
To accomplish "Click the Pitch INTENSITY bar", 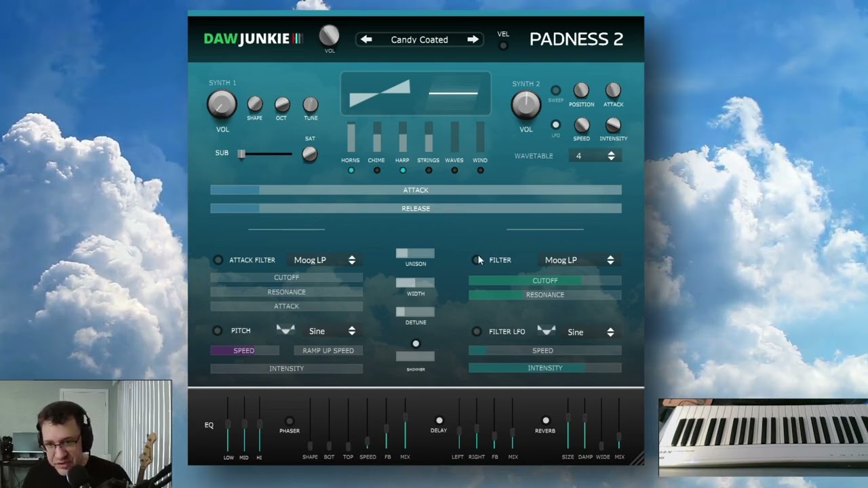I will click(286, 369).
